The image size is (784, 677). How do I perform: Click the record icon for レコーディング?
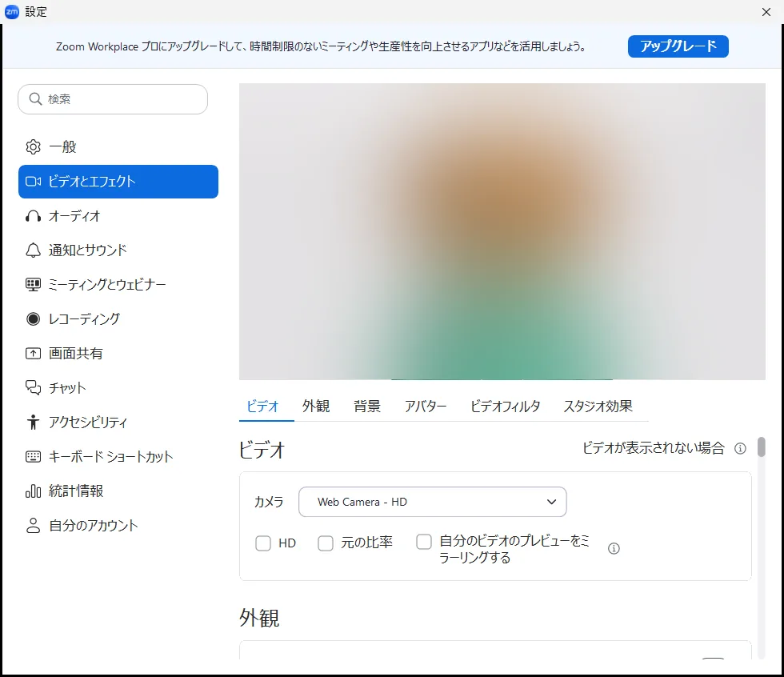click(x=33, y=319)
